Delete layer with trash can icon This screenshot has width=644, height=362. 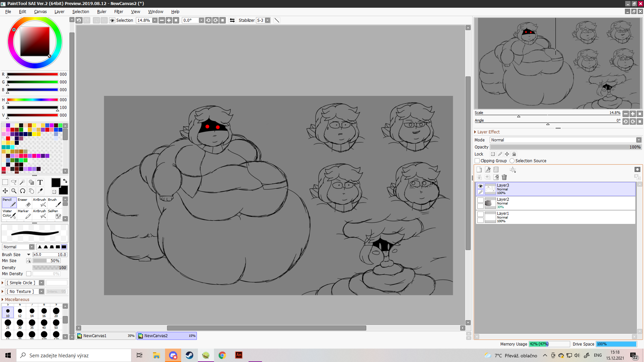point(504,177)
